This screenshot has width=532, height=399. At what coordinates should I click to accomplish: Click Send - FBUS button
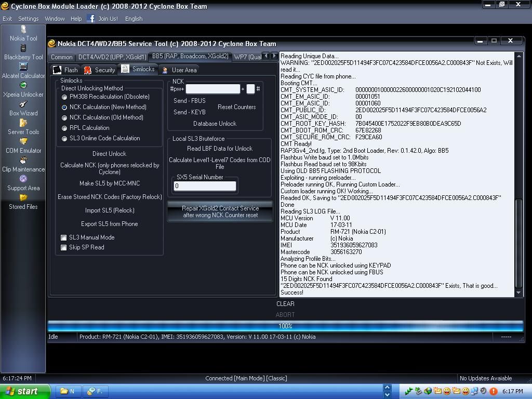(x=189, y=101)
